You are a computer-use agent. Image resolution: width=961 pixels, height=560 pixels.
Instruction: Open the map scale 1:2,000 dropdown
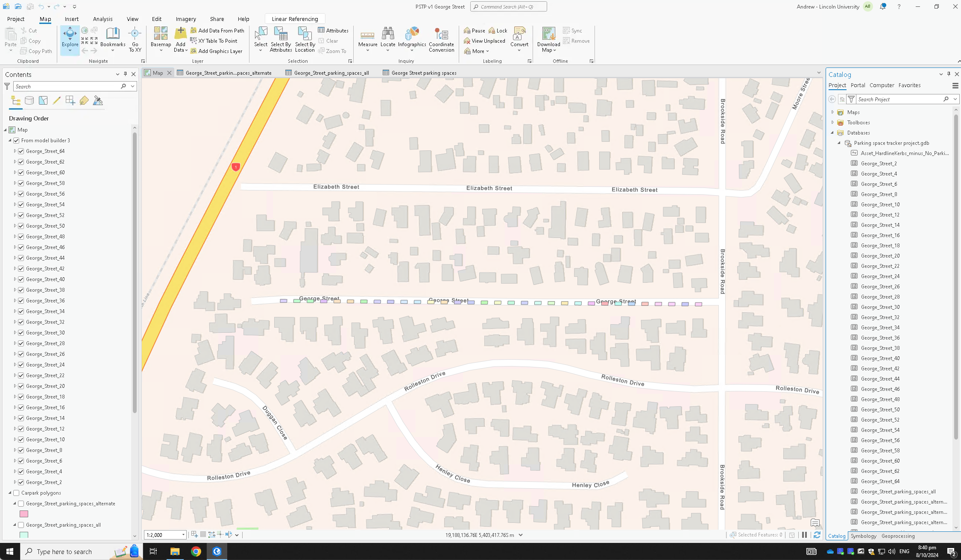(x=183, y=535)
